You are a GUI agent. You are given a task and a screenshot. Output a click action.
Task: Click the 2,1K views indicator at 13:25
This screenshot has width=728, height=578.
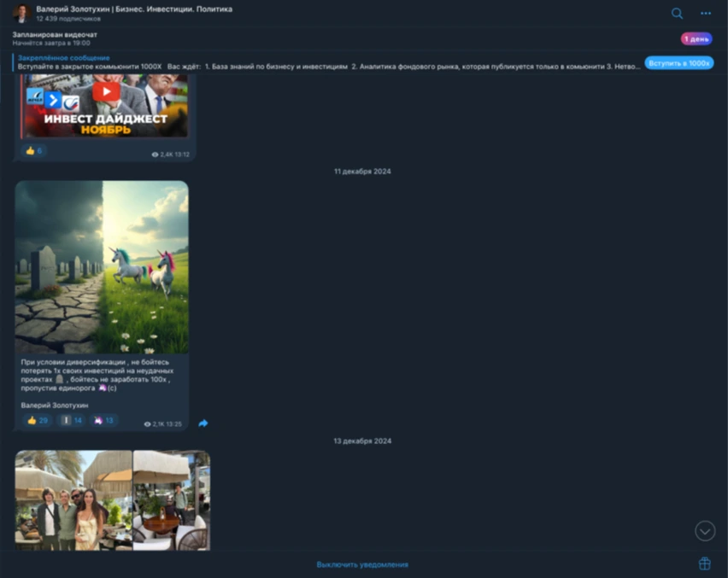(x=162, y=424)
